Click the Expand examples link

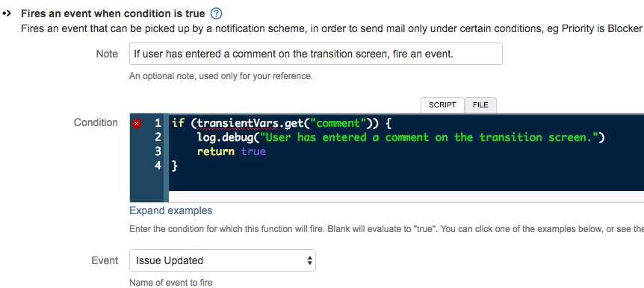pos(171,211)
